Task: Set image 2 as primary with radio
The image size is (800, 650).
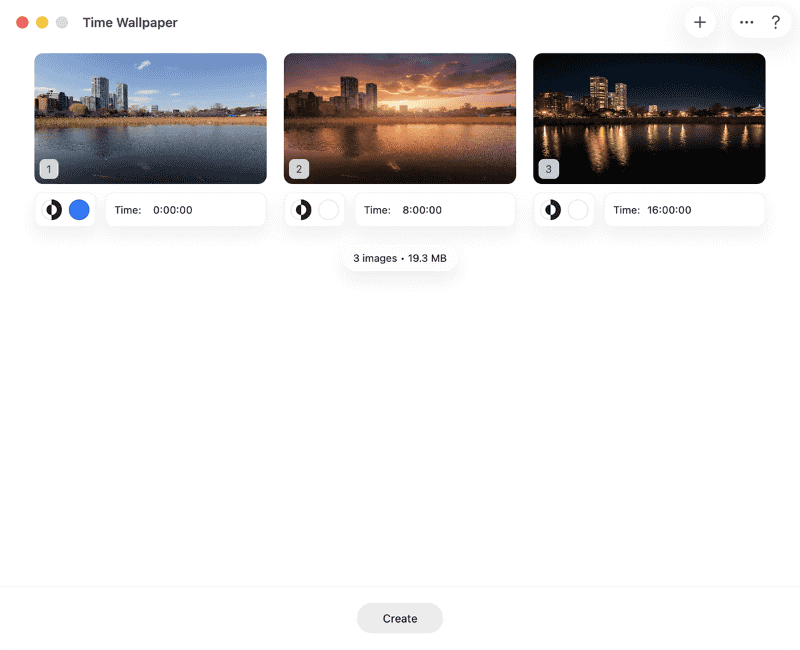Action: click(x=329, y=210)
